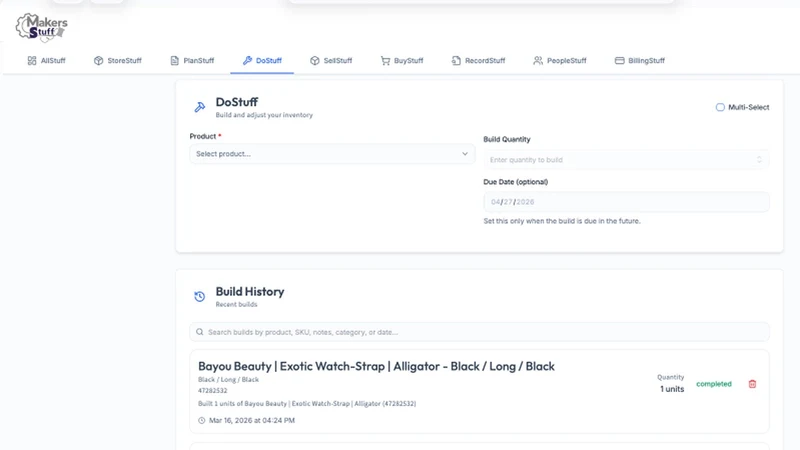Click the PlanStuff document icon

[174, 61]
